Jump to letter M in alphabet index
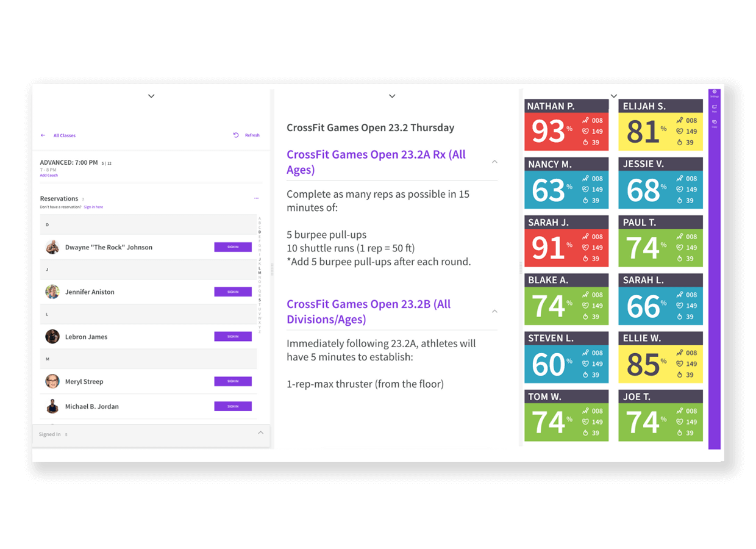Viewport: 756px width, 549px height. click(259, 273)
